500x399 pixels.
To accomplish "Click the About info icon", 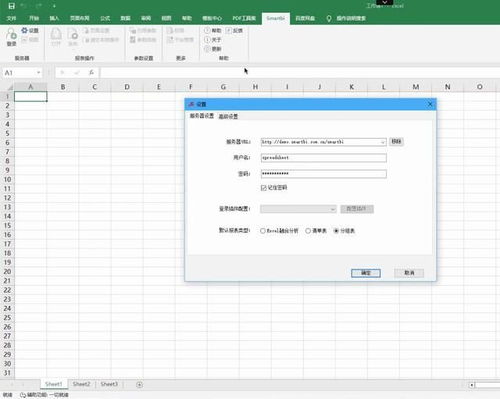I will coord(207,40).
